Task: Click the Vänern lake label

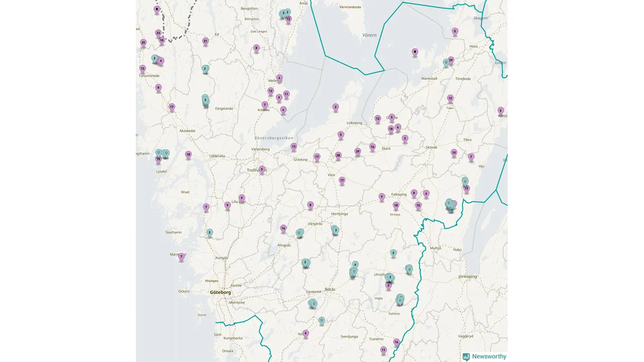Action: (369, 35)
